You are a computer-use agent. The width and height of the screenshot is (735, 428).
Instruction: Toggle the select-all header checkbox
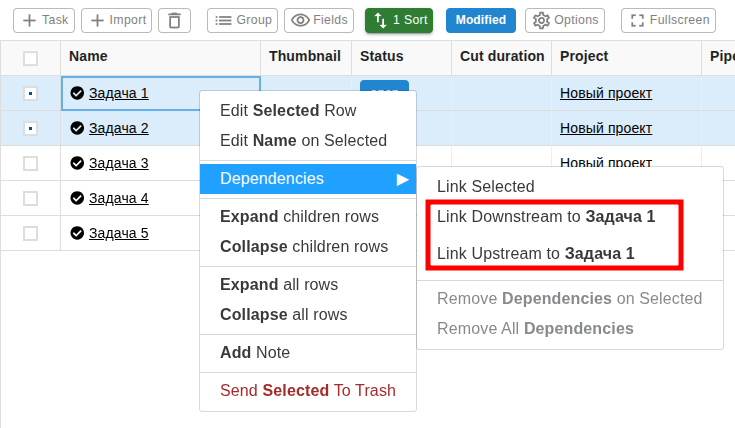click(30, 57)
